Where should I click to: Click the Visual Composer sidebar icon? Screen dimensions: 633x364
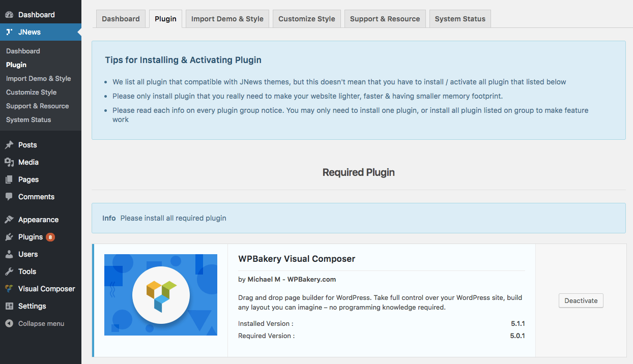click(x=9, y=289)
